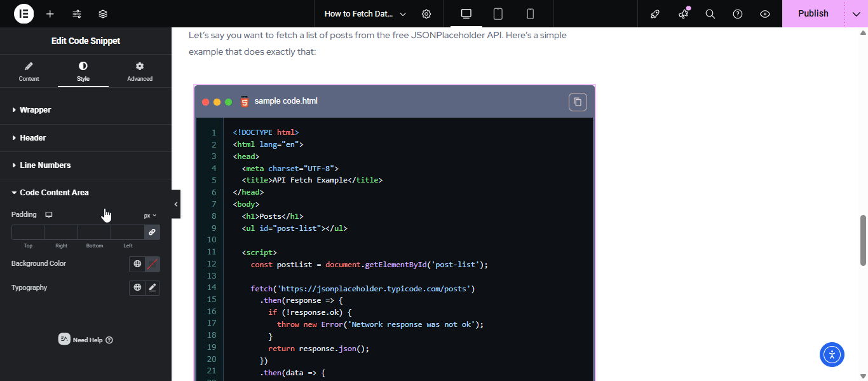868x381 pixels.
Task: Click the Need Help link
Action: coord(88,340)
